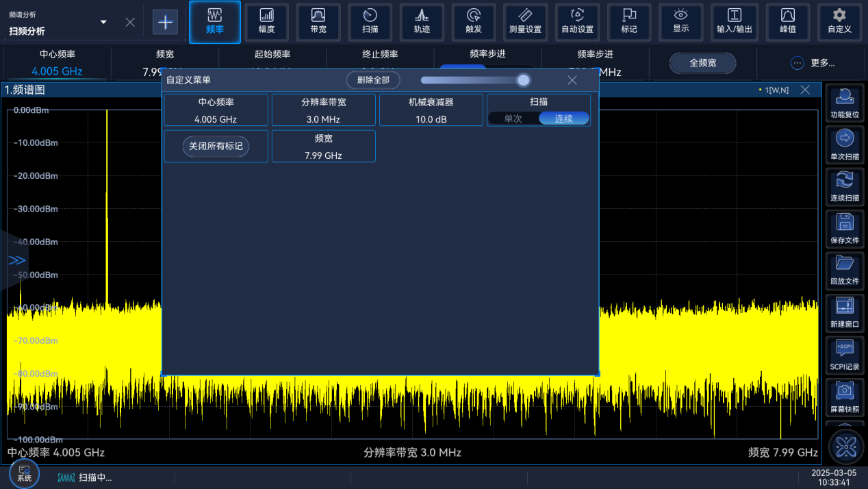The image size is (868, 489).
Task: Expand the left side panel arrow
Action: click(16, 260)
